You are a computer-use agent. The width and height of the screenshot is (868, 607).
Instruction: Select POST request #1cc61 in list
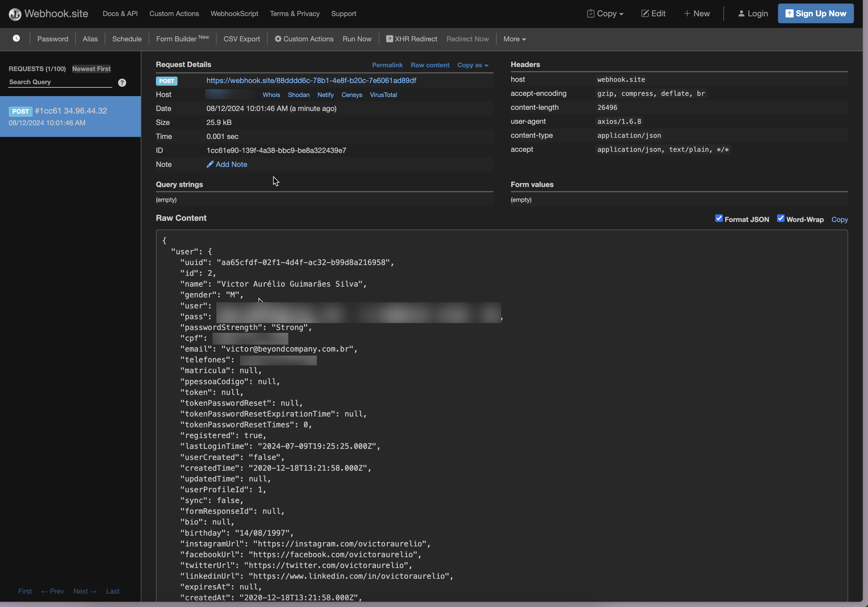(70, 116)
